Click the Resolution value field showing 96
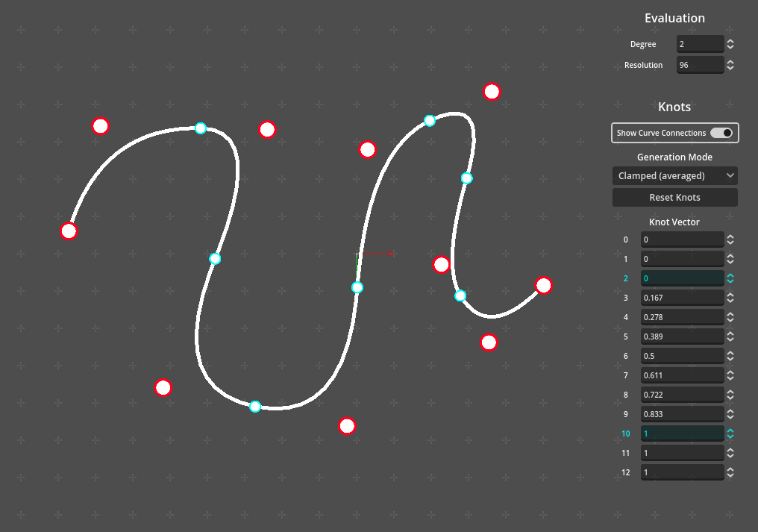 [700, 65]
